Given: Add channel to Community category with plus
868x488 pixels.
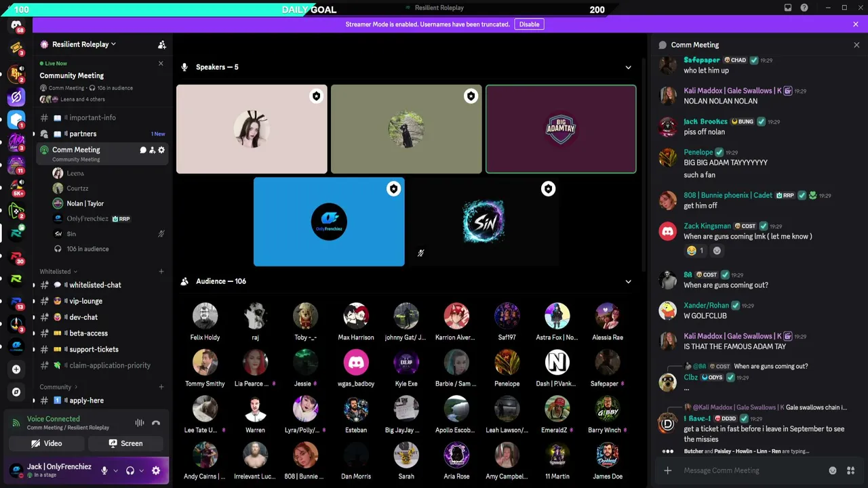Looking at the screenshot, I should (161, 387).
